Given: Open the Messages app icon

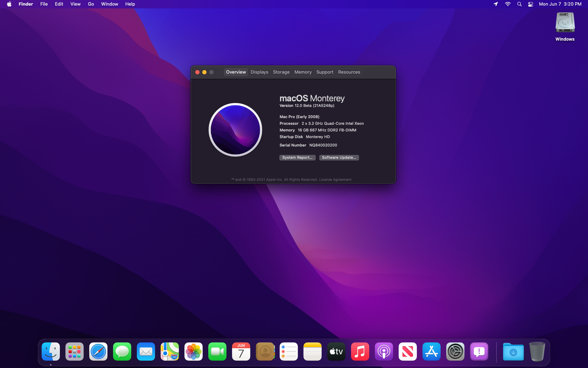Looking at the screenshot, I should pos(122,352).
